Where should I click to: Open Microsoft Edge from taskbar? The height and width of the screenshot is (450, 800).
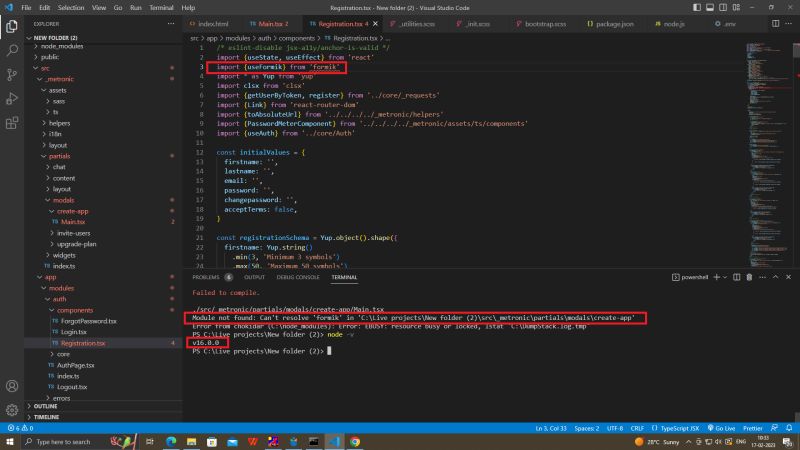click(x=171, y=441)
